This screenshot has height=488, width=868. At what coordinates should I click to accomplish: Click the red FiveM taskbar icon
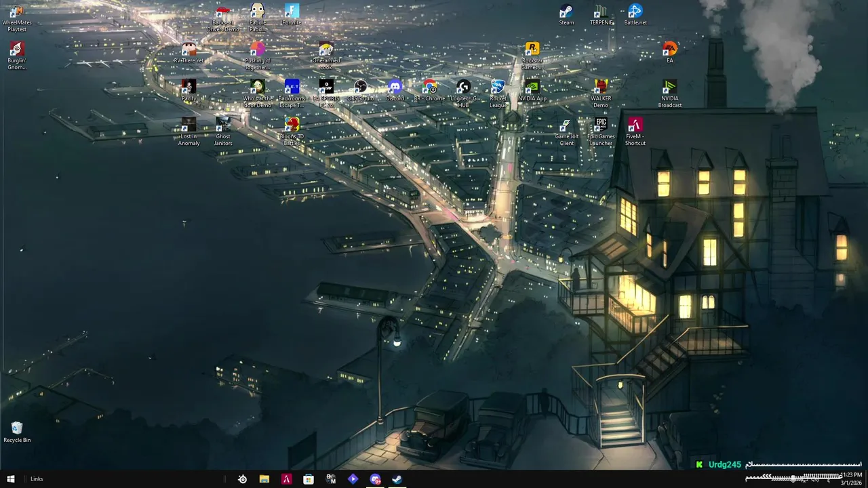click(x=287, y=479)
